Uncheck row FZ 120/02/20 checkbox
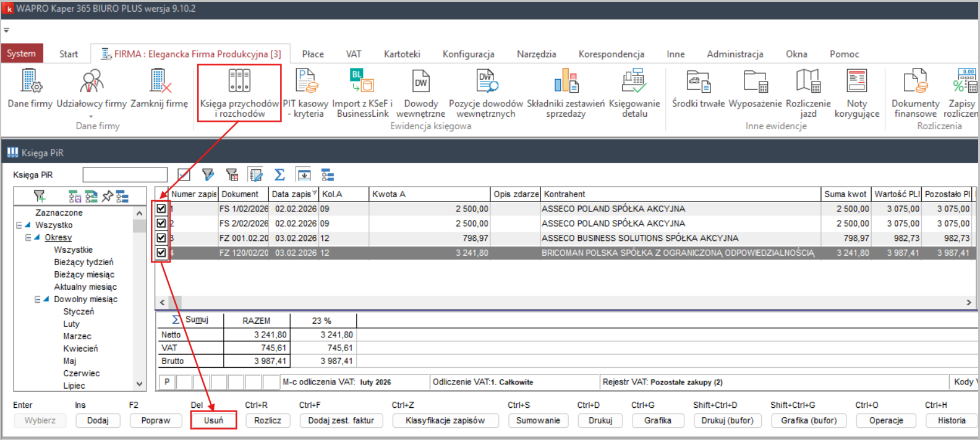The height and width of the screenshot is (440, 980). coord(161,252)
